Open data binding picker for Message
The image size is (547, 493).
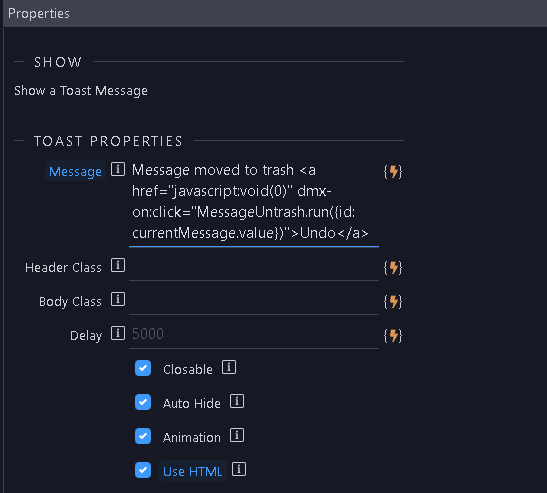(x=393, y=172)
